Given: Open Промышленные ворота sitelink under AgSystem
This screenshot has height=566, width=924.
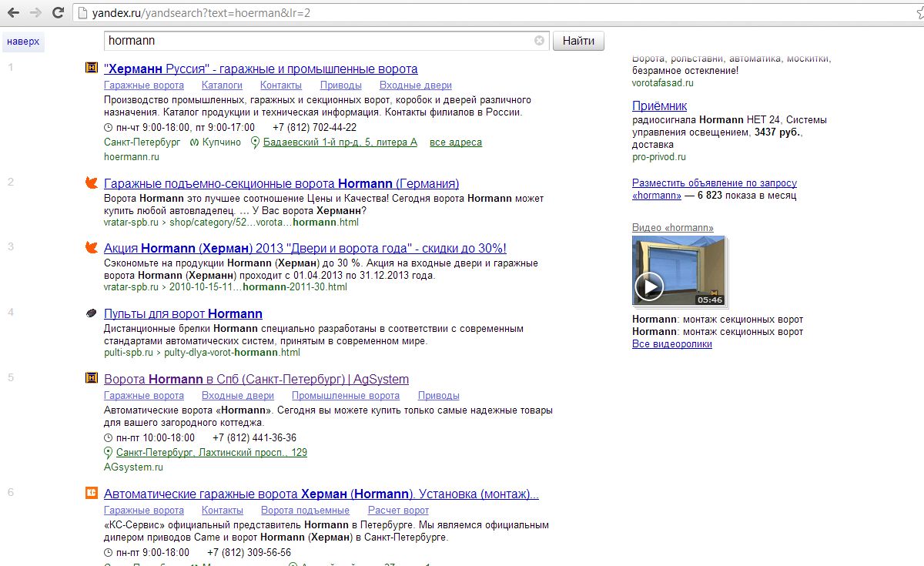Looking at the screenshot, I should pyautogui.click(x=346, y=396).
